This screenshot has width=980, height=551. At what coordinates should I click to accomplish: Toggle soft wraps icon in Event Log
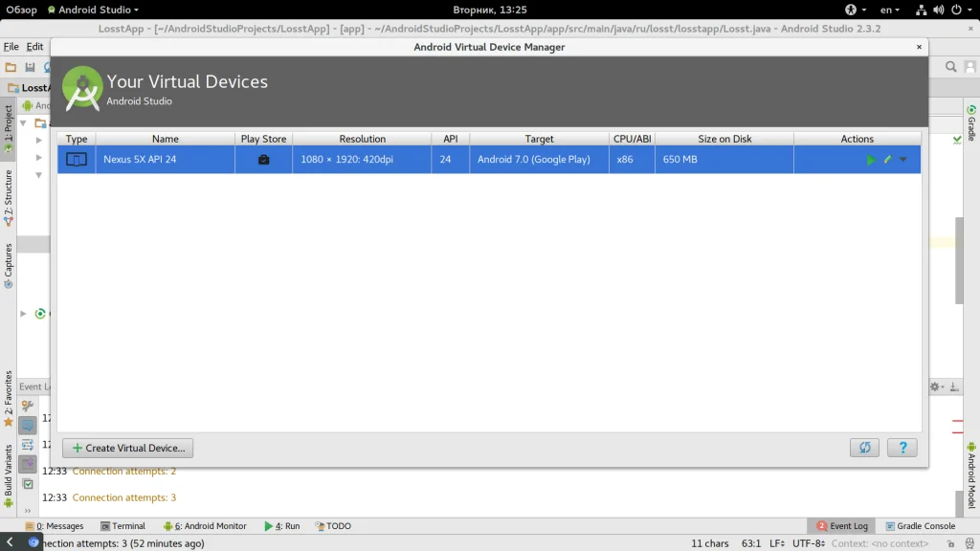[x=28, y=445]
